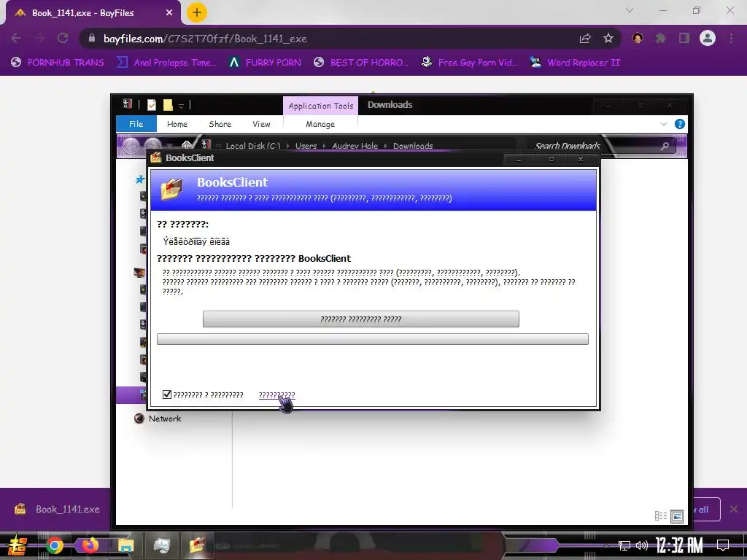Open the BEST OF HORRO... bookmark

point(361,63)
